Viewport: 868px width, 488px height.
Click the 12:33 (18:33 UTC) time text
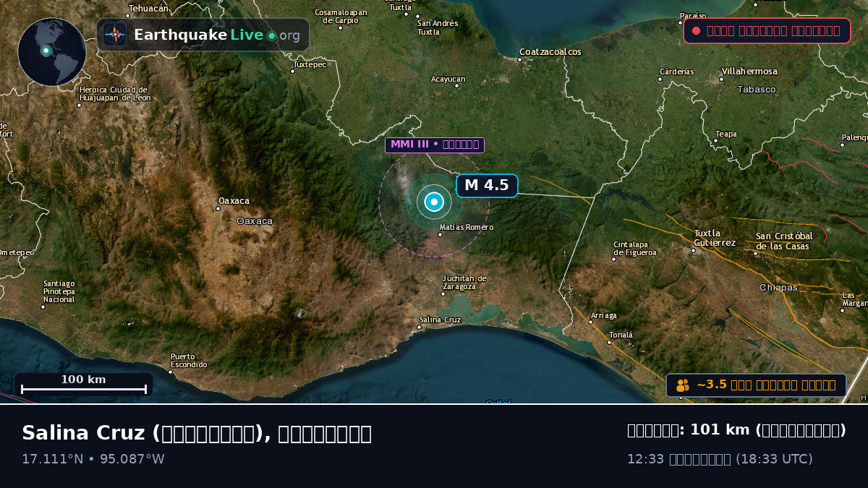[x=720, y=459]
